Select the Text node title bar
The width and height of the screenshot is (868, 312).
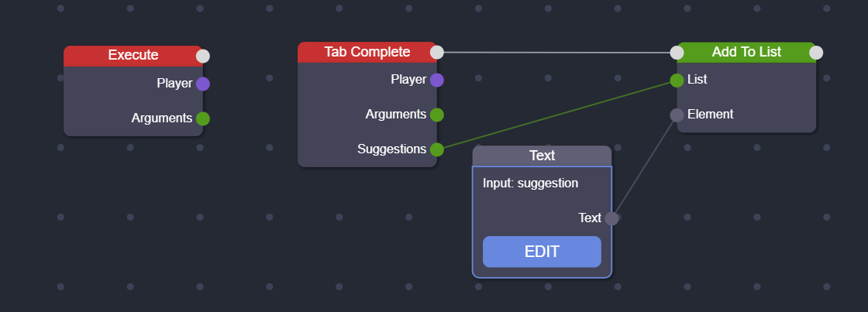pos(542,156)
